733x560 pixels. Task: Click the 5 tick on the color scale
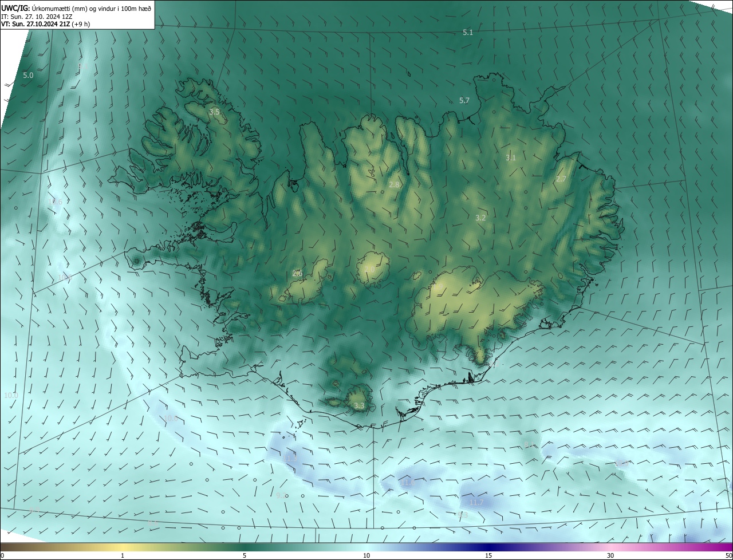(x=245, y=555)
